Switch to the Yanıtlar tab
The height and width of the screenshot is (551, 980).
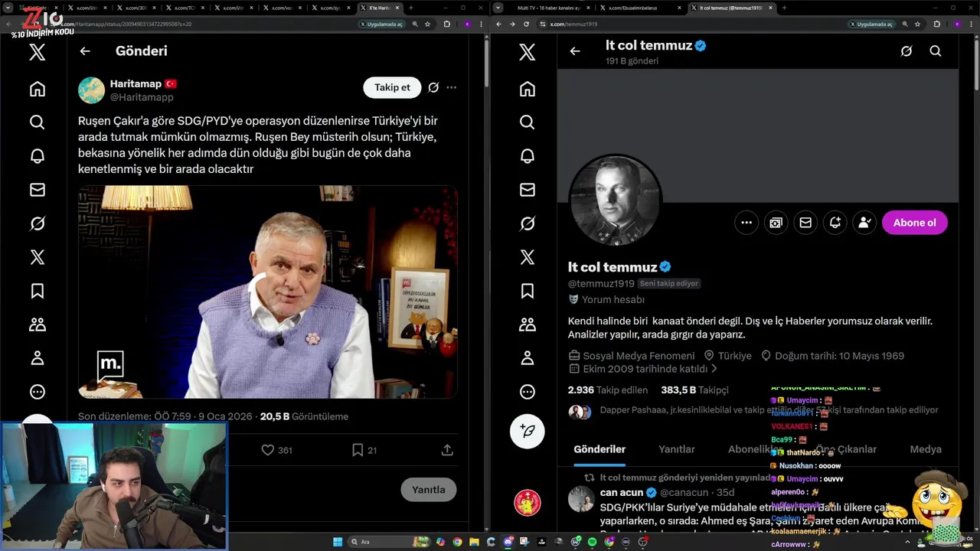677,449
